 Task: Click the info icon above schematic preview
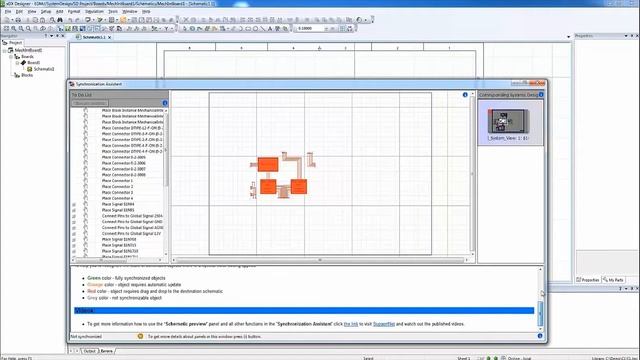(465, 95)
